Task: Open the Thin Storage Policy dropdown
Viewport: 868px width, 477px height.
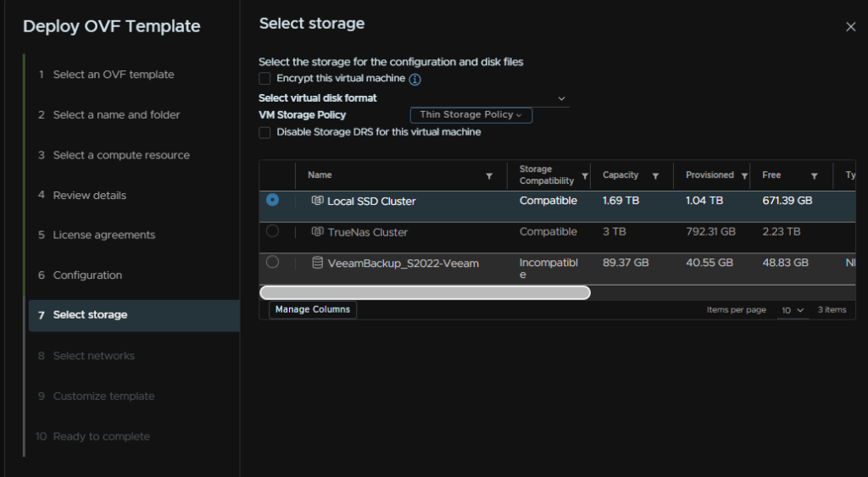Action: (x=471, y=114)
